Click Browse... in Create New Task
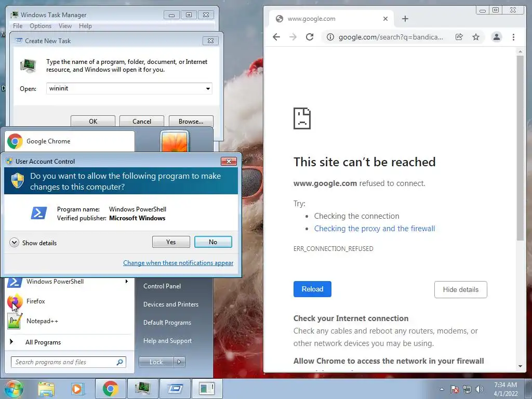The width and height of the screenshot is (532, 399). pos(191,121)
